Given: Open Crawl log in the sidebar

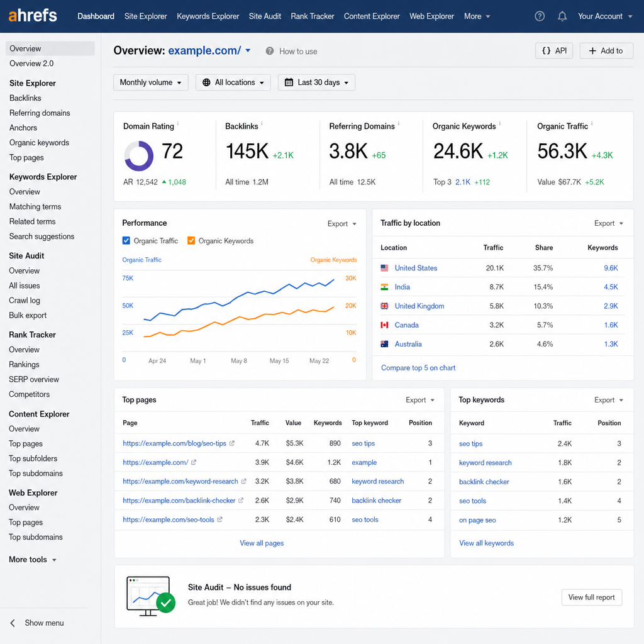Looking at the screenshot, I should click(x=25, y=300).
